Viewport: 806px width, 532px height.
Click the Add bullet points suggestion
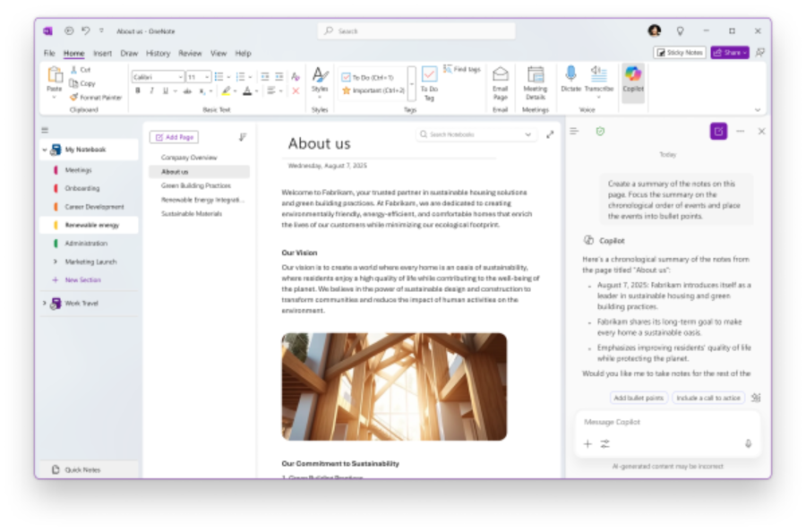click(x=639, y=398)
